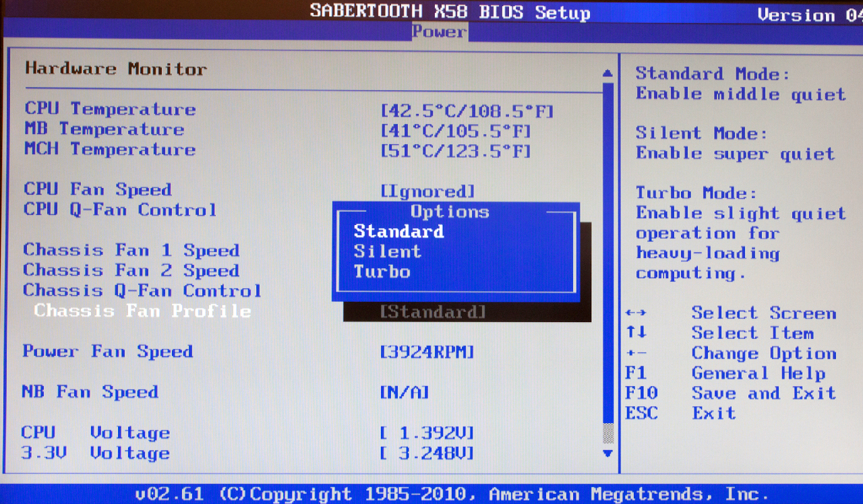Select the CPU Voltage item
Screen dimensions: 863x504
coord(96,432)
